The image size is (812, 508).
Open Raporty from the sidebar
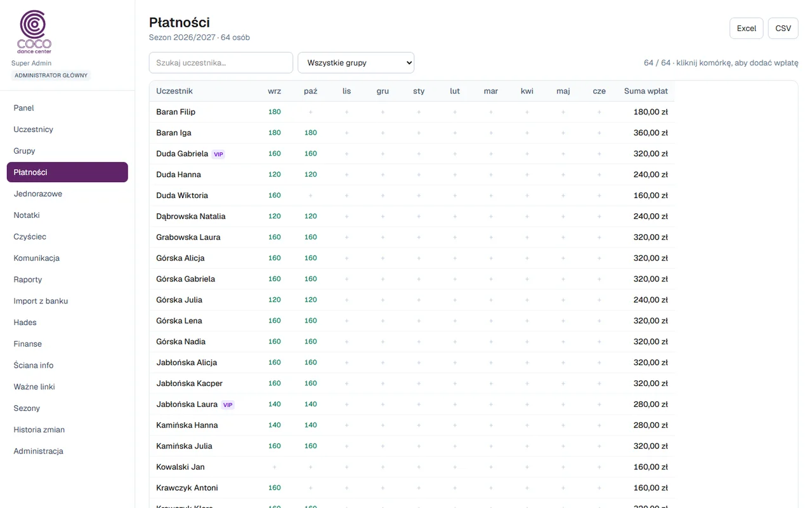tap(67, 279)
